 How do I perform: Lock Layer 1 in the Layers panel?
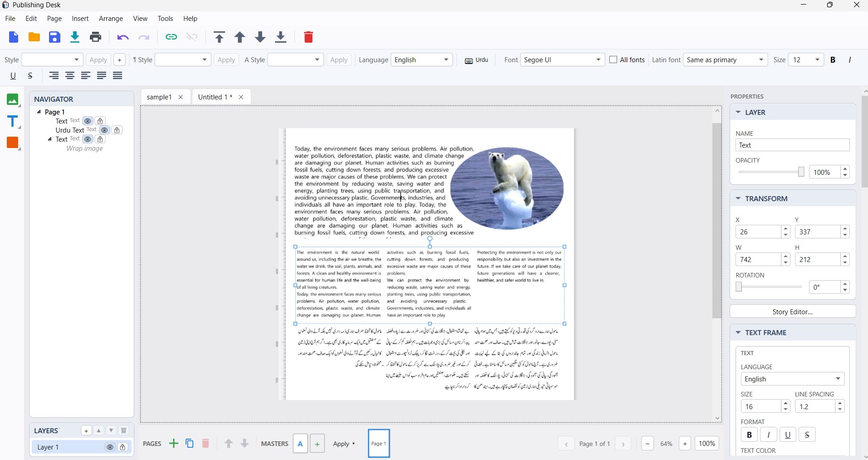pos(123,447)
